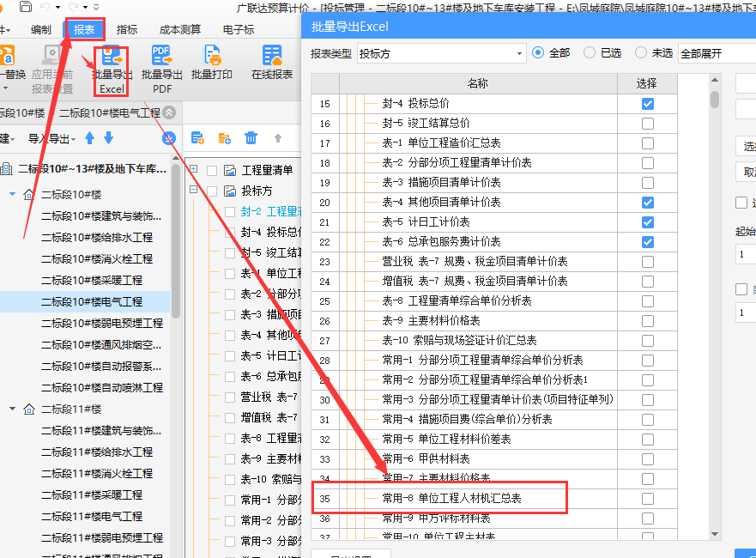Select 二标段11#楼电气工程 in tree
The image size is (756, 558).
pos(92,517)
